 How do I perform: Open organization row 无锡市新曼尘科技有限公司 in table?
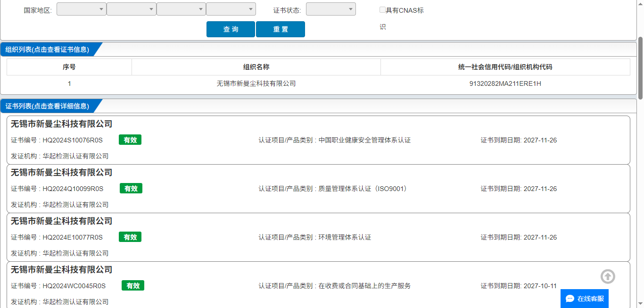tap(256, 83)
